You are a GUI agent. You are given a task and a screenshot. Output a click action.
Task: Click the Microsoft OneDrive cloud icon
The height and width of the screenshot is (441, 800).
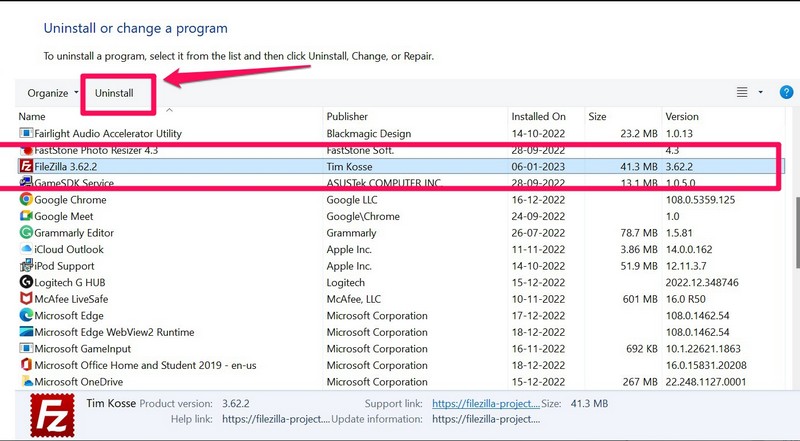pyautogui.click(x=26, y=381)
